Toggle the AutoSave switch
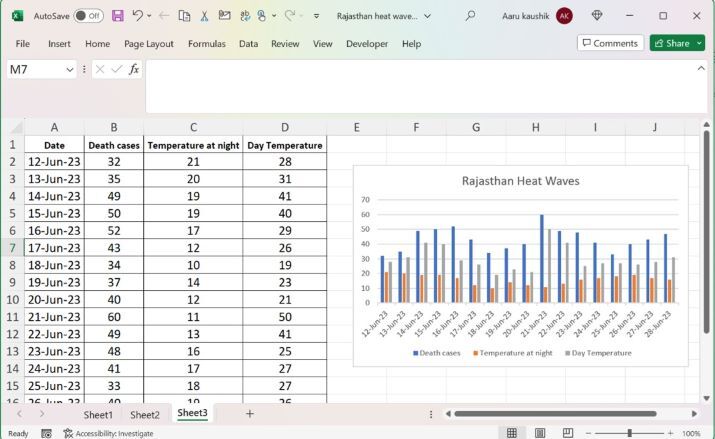 pos(88,16)
